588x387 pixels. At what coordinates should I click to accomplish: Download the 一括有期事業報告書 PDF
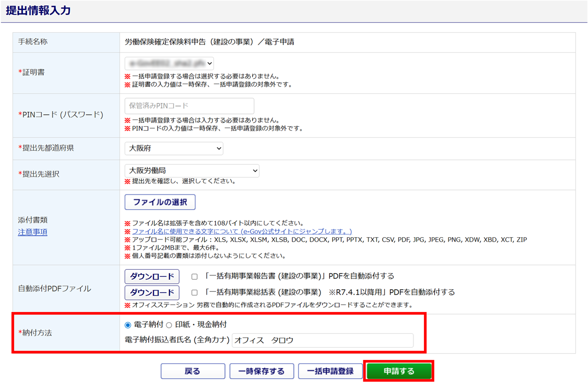(x=152, y=276)
